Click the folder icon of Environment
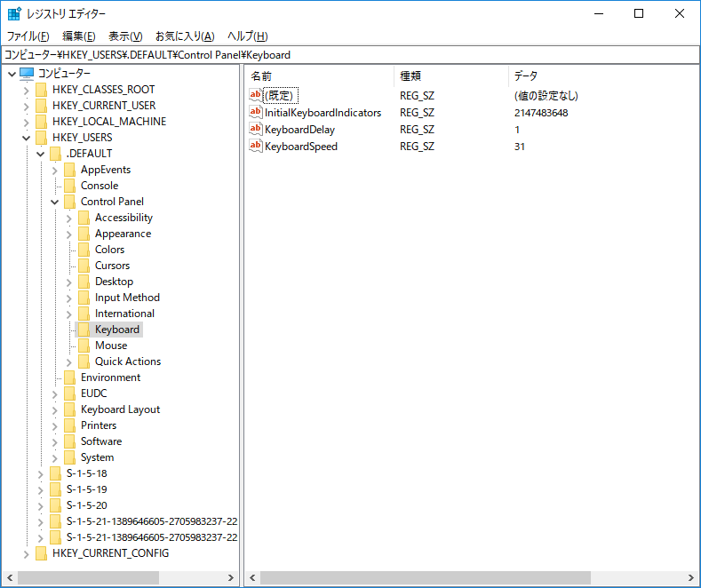This screenshot has height=588, width=701. coord(69,377)
